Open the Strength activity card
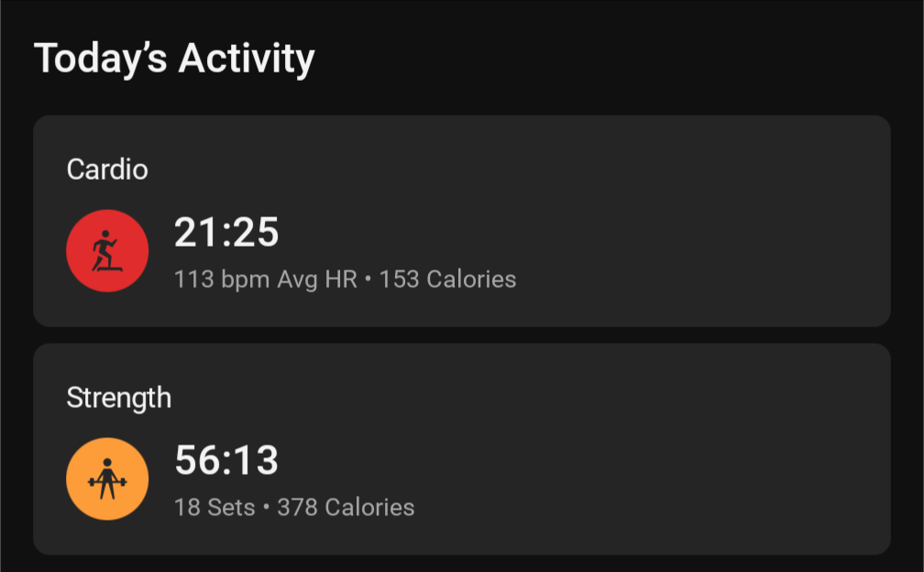This screenshot has width=924, height=572. 461,449
